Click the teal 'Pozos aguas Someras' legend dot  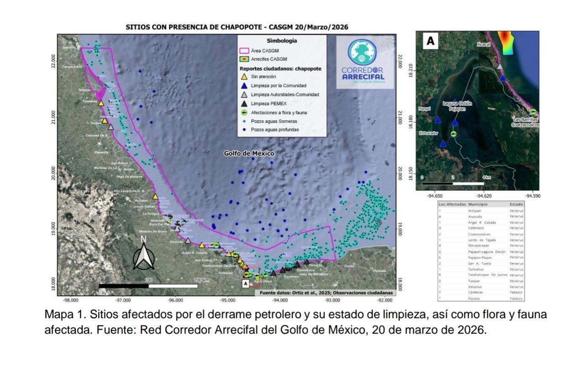pyautogui.click(x=244, y=121)
